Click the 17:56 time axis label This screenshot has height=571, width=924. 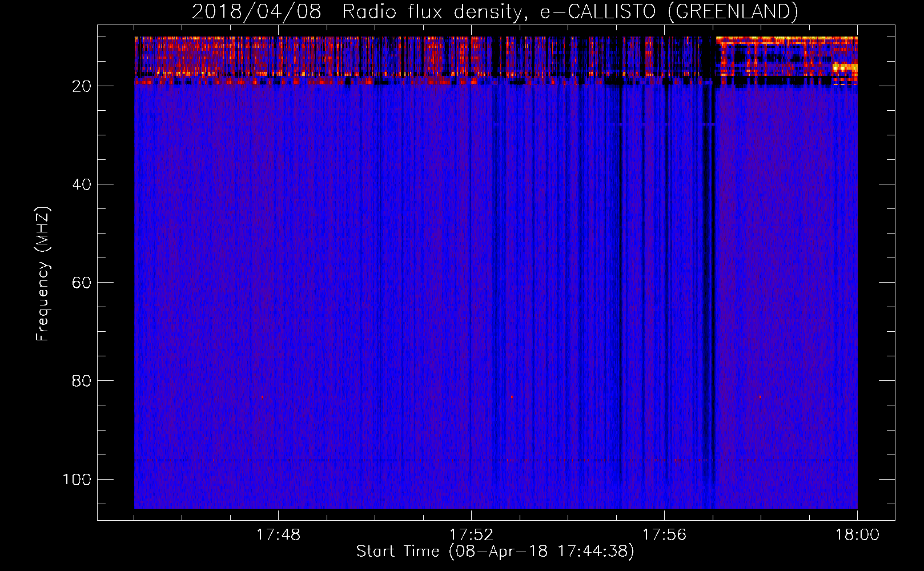tap(664, 535)
